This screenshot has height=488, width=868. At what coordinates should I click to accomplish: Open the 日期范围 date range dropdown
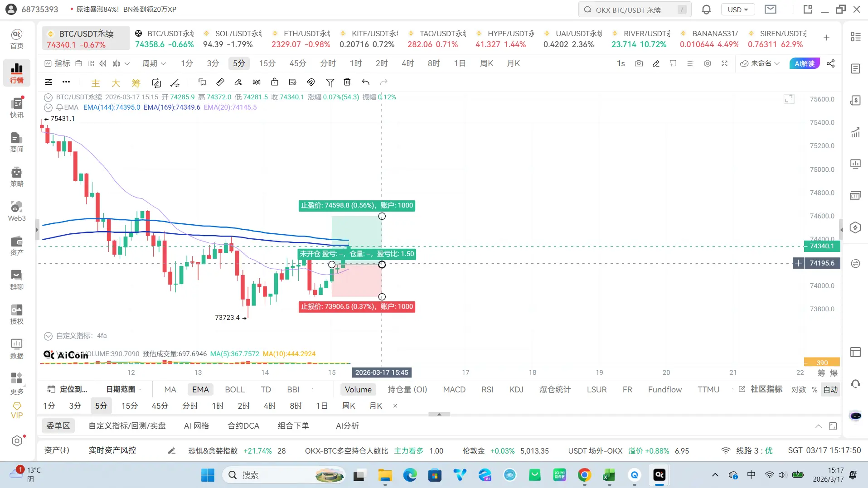coord(123,389)
